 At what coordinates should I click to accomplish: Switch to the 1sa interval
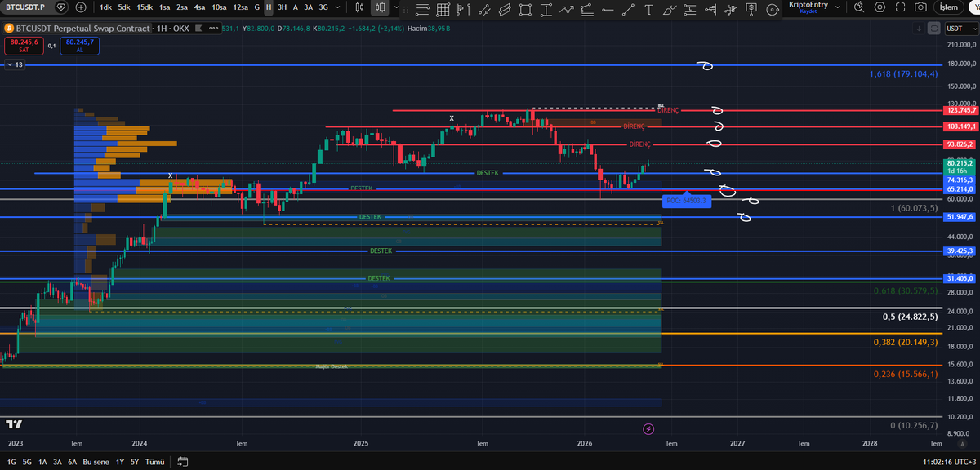[165, 7]
